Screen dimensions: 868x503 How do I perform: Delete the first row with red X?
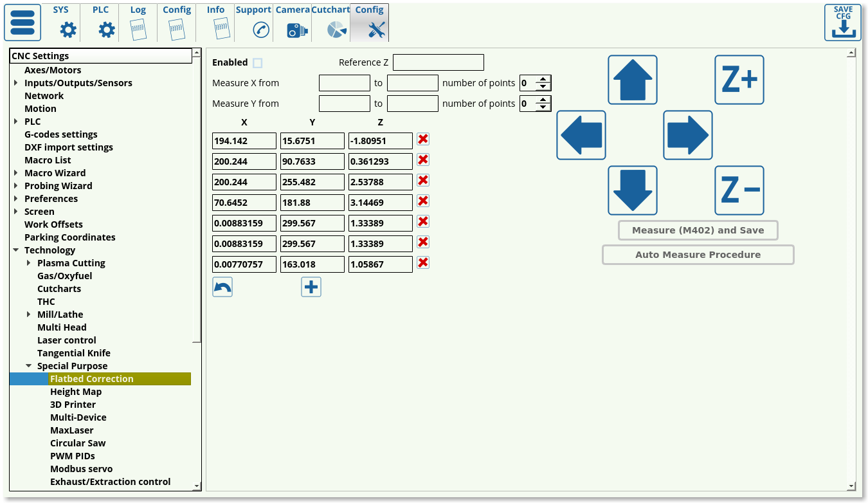(423, 140)
